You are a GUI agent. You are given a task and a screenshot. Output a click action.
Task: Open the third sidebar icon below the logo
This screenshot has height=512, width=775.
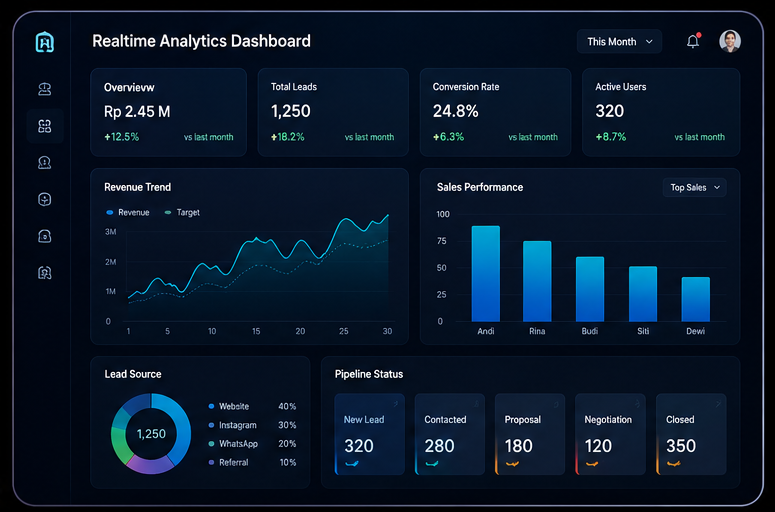pos(44,163)
